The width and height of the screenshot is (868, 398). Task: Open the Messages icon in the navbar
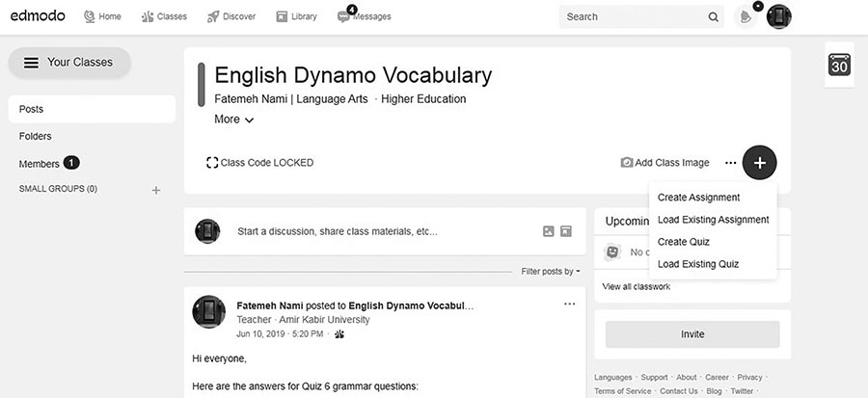pos(344,16)
